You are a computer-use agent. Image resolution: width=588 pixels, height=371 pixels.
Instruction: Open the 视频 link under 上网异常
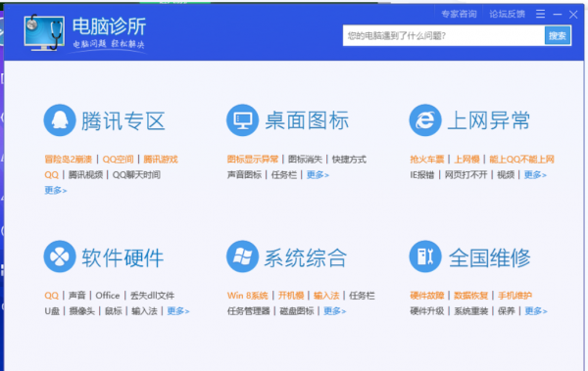click(506, 174)
